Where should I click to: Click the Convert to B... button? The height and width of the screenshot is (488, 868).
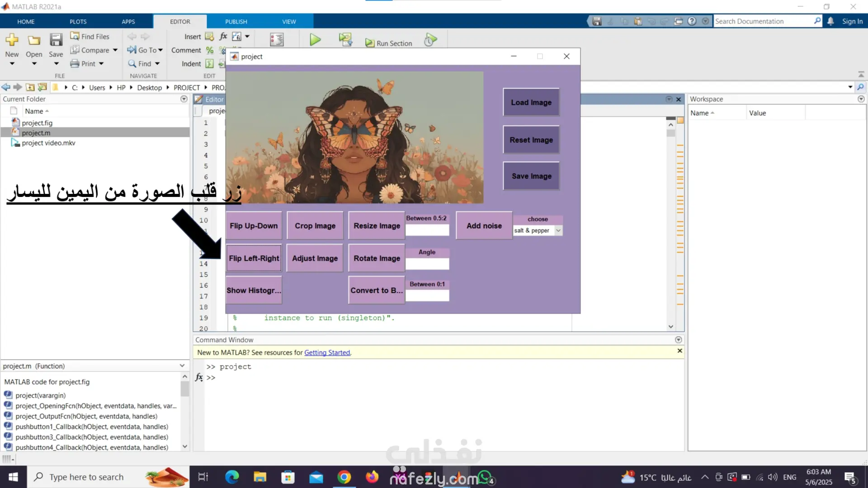(x=377, y=290)
